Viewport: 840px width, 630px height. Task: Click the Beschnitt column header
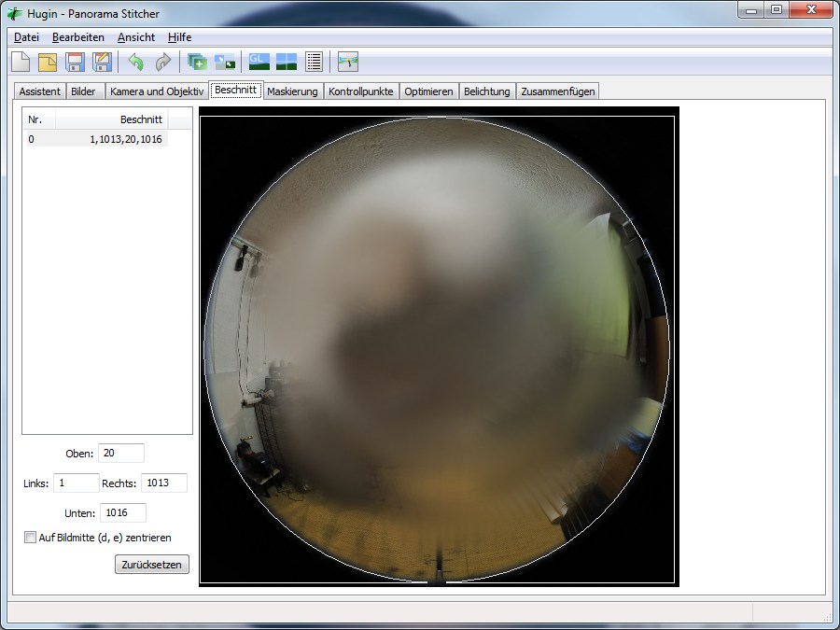pyautogui.click(x=112, y=119)
